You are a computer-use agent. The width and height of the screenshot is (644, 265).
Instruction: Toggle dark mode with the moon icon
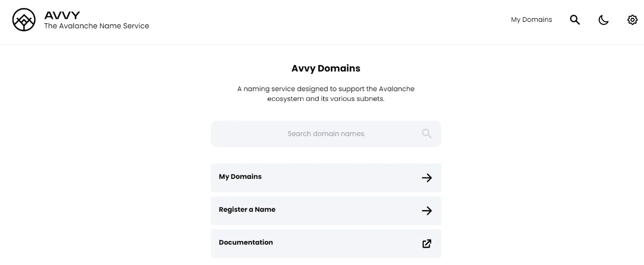pyautogui.click(x=603, y=20)
